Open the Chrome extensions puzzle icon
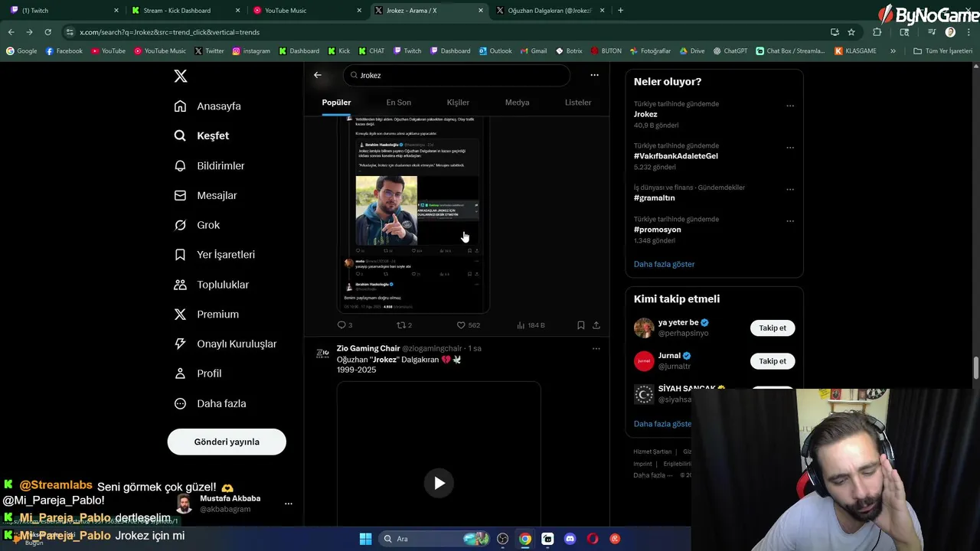980x551 pixels. pyautogui.click(x=877, y=32)
